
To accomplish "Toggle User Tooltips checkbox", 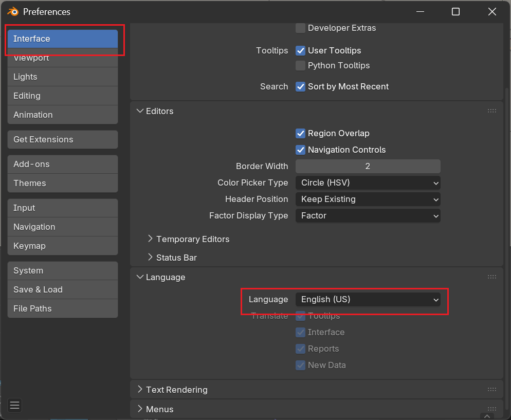I will click(300, 50).
